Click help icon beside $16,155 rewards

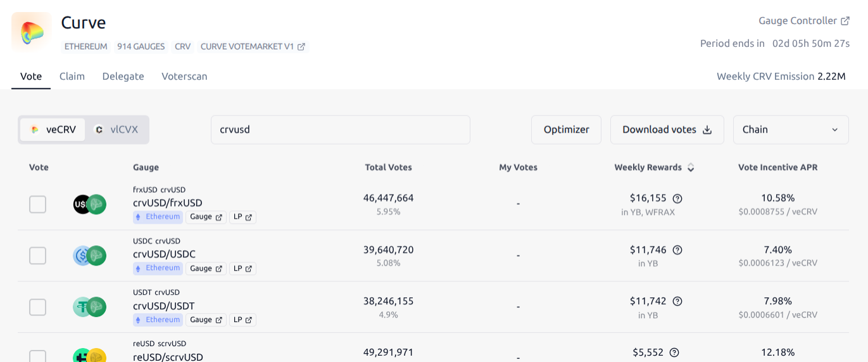677,198
